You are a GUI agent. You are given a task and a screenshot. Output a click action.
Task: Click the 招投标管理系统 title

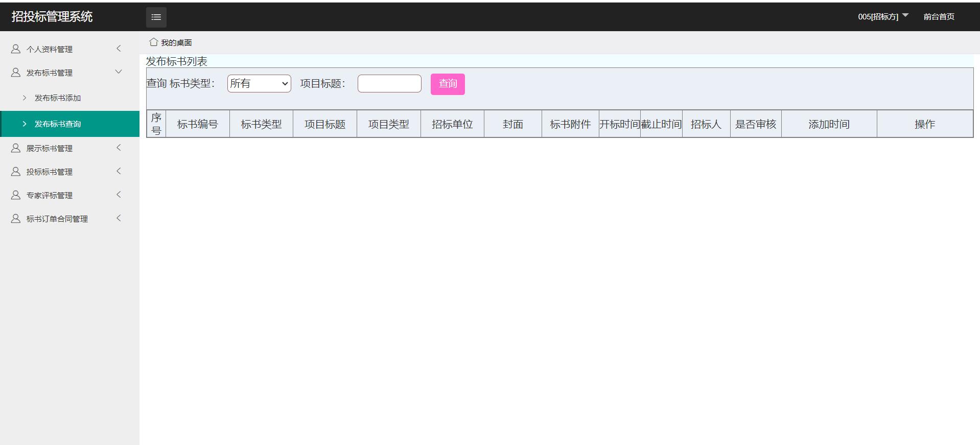pos(52,17)
